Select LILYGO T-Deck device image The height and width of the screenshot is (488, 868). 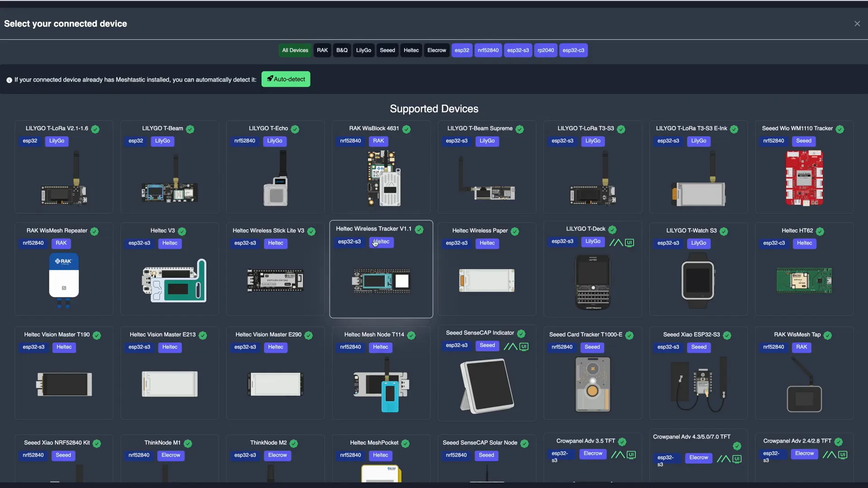(593, 282)
